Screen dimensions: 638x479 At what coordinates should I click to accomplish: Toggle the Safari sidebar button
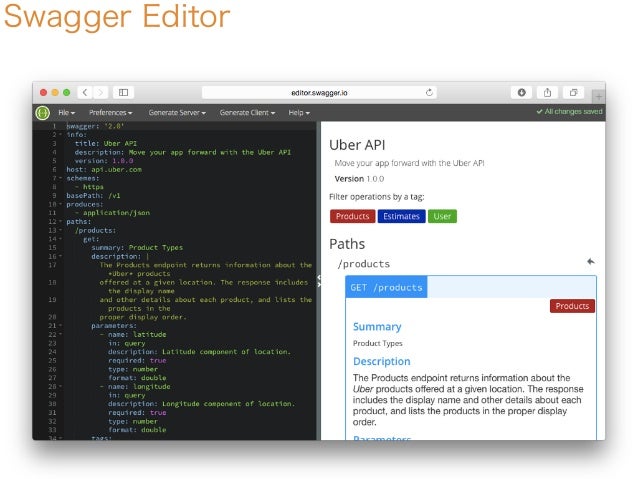pyautogui.click(x=123, y=92)
